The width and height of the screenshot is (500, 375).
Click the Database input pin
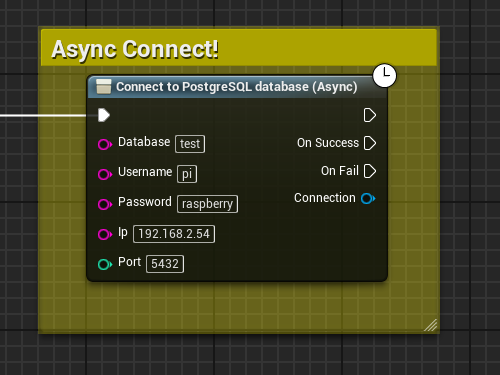click(105, 144)
